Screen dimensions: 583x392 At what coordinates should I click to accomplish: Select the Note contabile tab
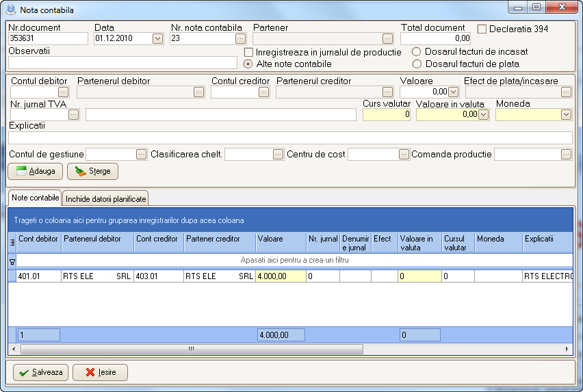35,198
